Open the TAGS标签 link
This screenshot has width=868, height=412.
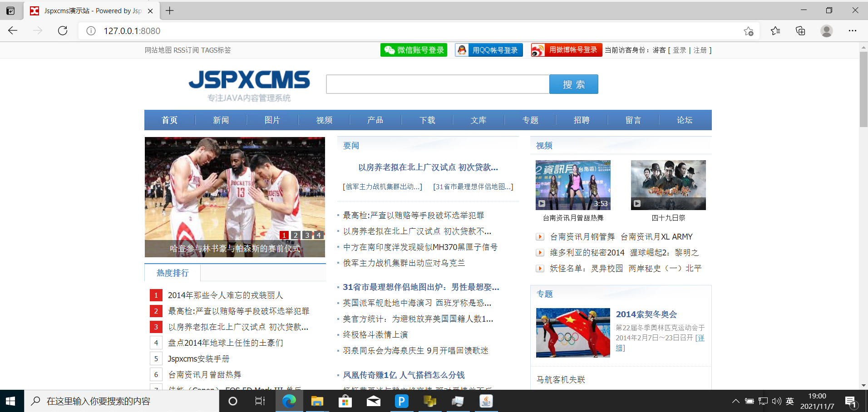(216, 50)
